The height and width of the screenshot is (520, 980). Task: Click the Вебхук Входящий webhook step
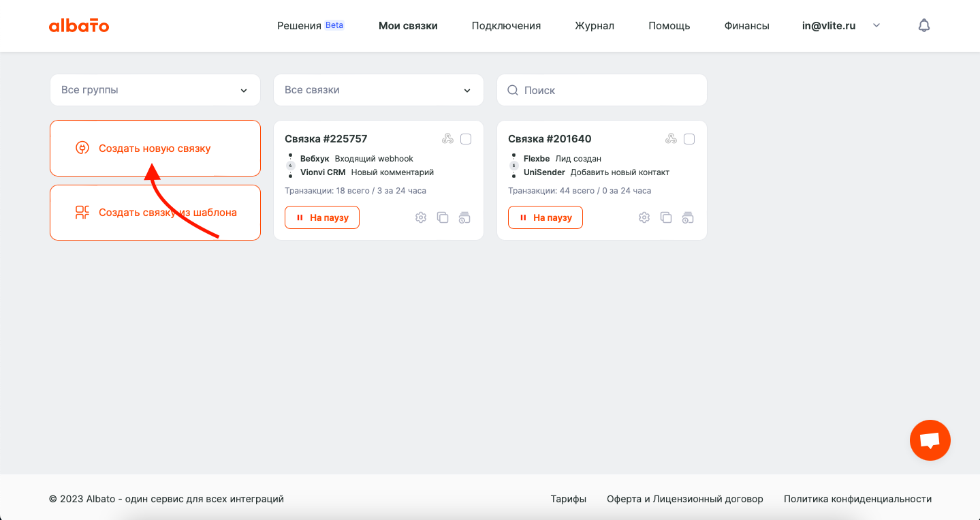[x=357, y=159]
